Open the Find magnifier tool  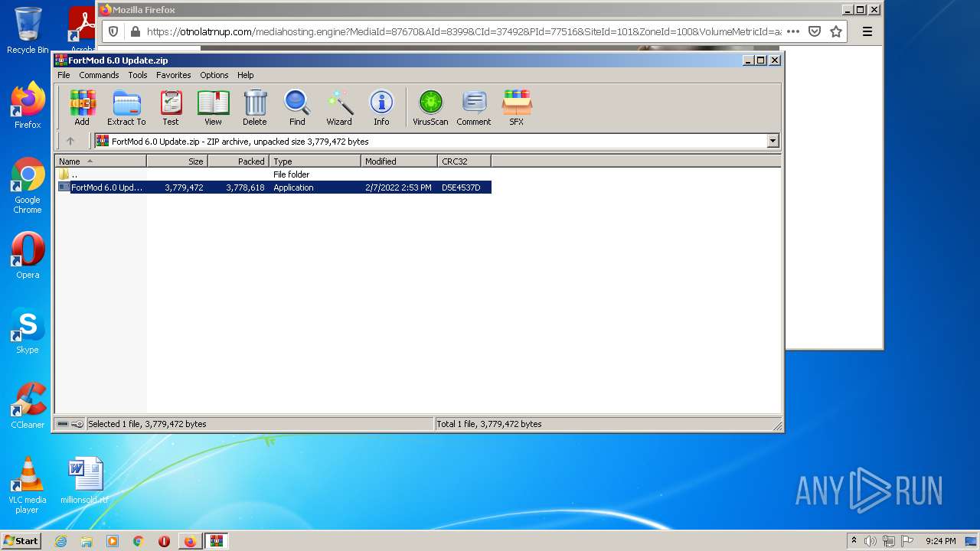coord(297,107)
